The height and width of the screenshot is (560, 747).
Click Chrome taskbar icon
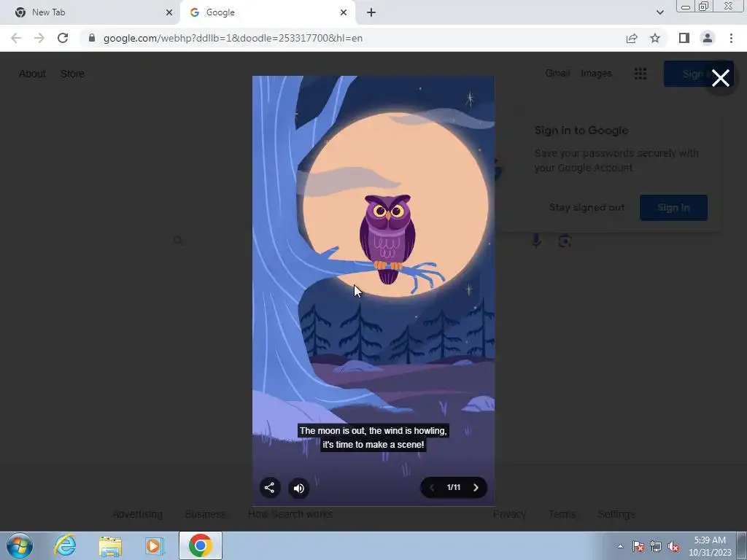click(x=201, y=545)
